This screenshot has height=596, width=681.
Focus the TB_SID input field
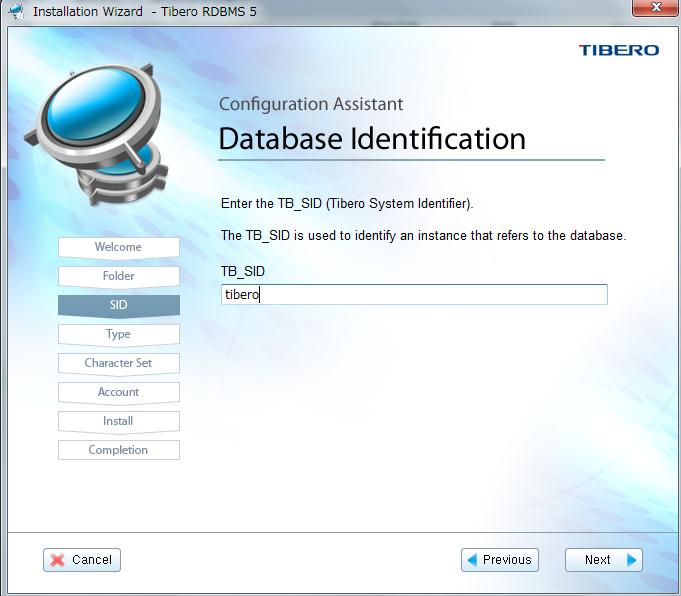[x=414, y=294]
